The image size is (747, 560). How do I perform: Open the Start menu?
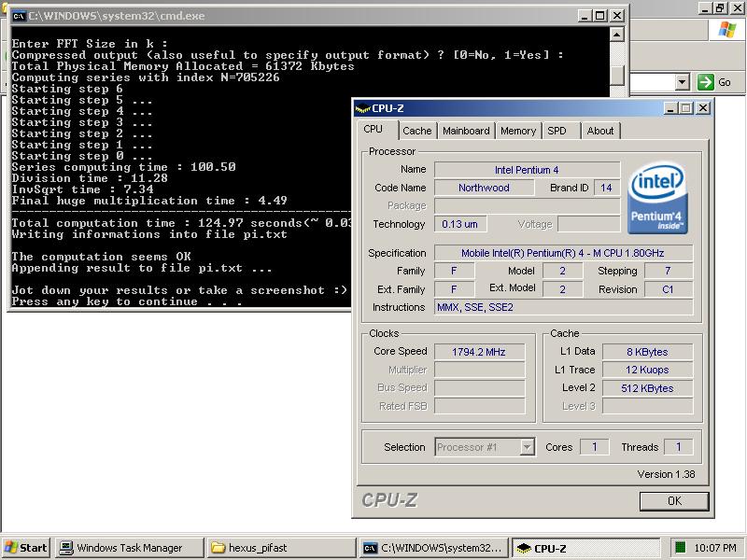point(26,548)
